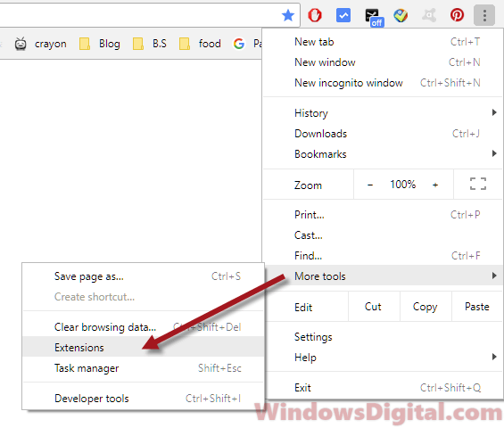
Task: Open the mail extension icon labeled off
Action: [374, 17]
